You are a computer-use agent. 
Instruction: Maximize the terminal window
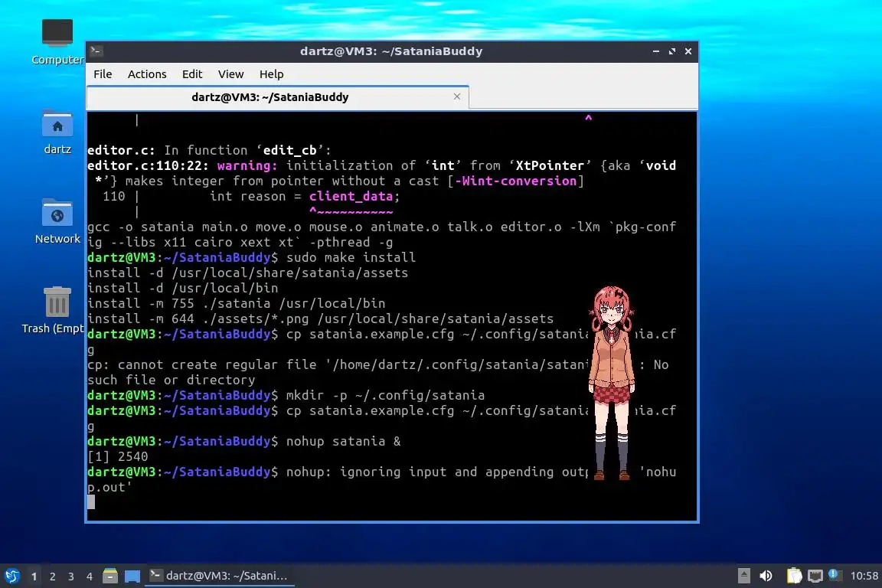672,51
